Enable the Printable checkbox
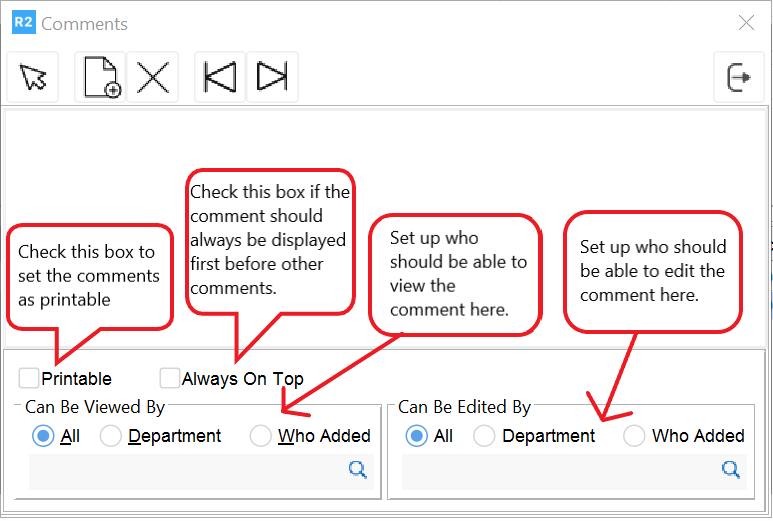The height and width of the screenshot is (521, 773). 29,378
